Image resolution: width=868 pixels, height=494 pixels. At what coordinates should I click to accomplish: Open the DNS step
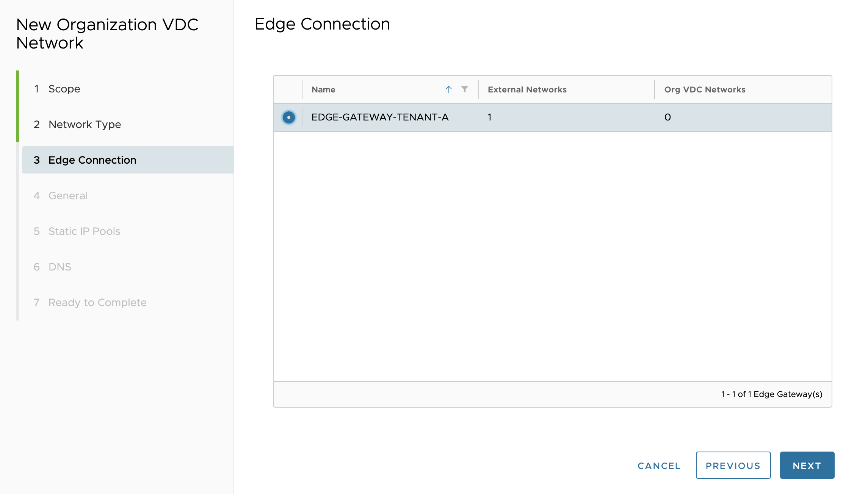pyautogui.click(x=60, y=267)
